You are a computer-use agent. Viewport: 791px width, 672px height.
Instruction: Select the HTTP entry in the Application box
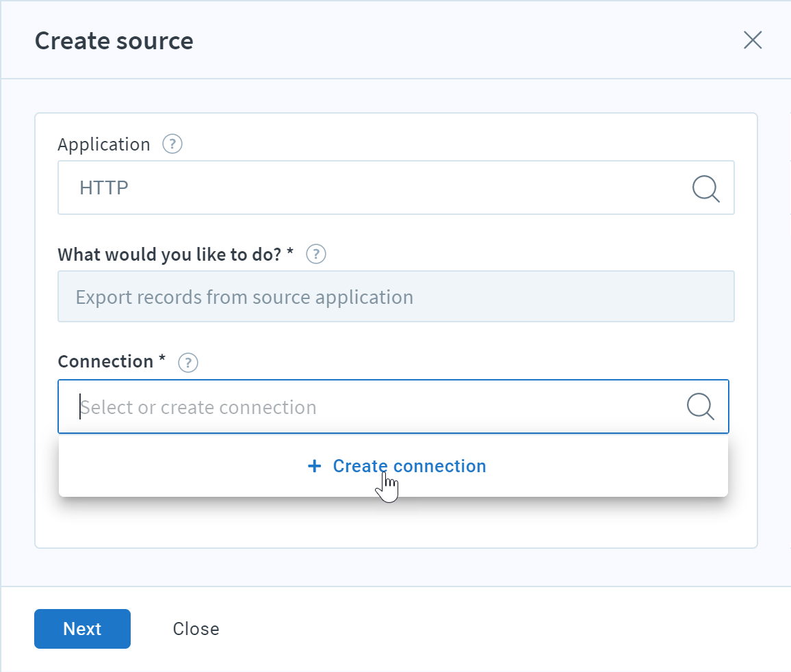[103, 188]
